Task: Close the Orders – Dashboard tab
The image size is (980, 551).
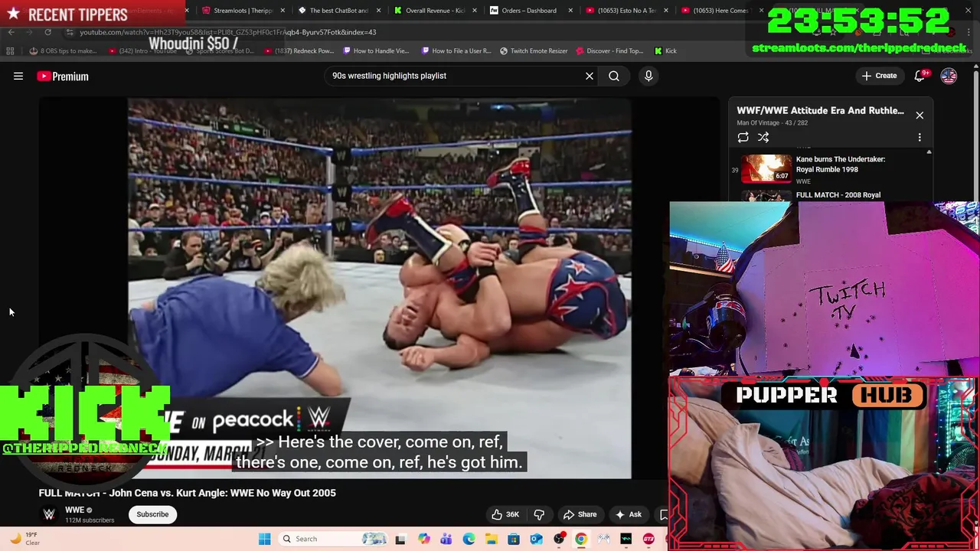Action: pos(570,11)
